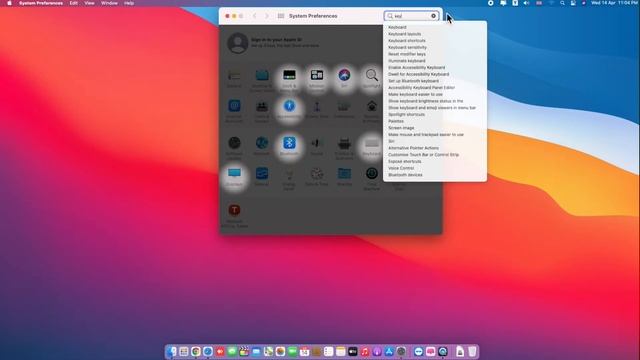Open the Energy Saver pane
The width and height of the screenshot is (640, 360).
pyautogui.click(x=289, y=174)
